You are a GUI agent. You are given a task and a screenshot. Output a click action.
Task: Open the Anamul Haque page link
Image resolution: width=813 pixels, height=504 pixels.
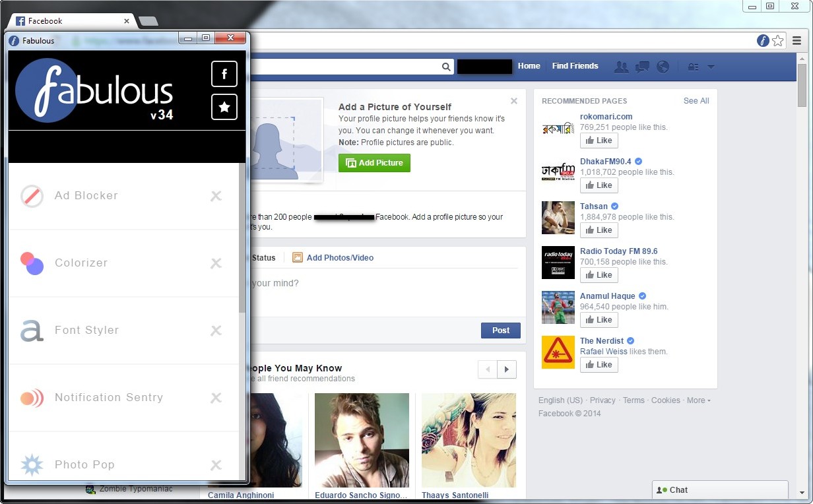[608, 296]
